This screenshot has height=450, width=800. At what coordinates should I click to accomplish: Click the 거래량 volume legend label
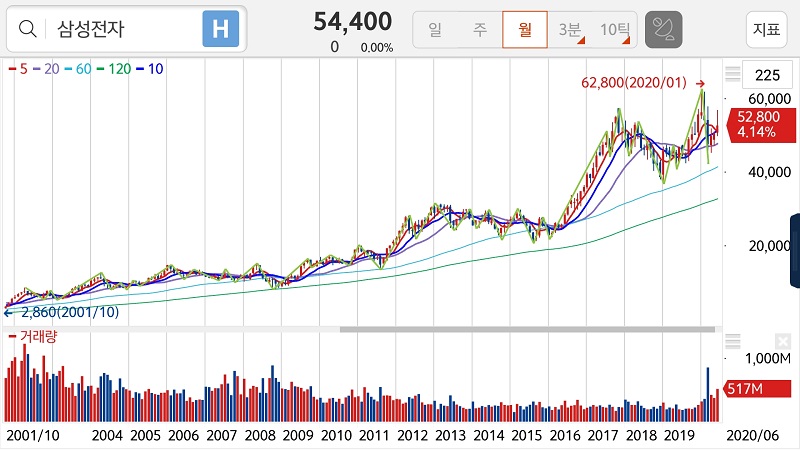33,337
